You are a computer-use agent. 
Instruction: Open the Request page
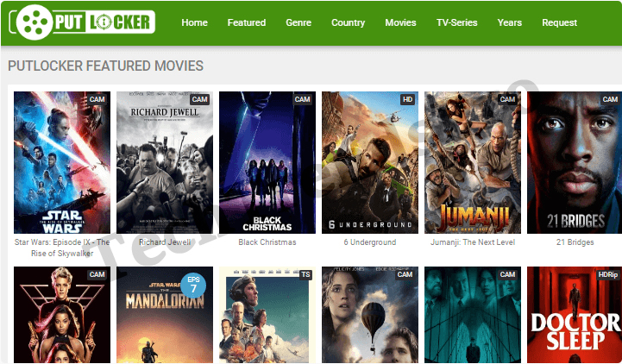tap(559, 22)
